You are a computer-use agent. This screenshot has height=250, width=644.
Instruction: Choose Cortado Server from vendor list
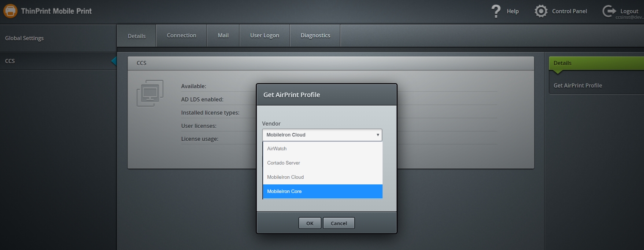[x=322, y=163]
